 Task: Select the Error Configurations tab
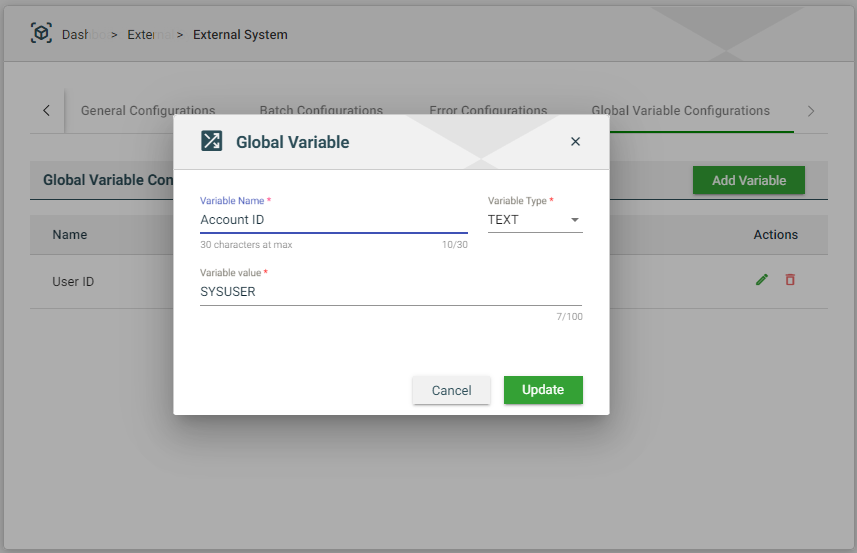click(488, 111)
